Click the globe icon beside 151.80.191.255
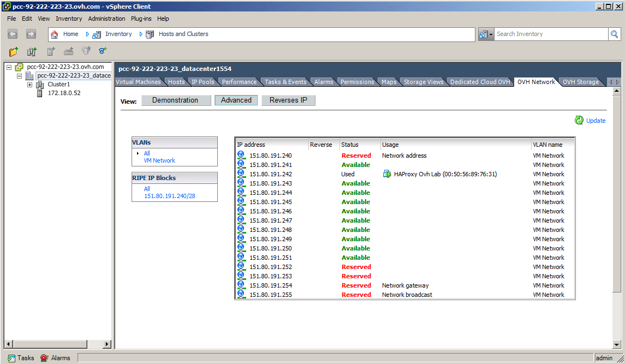 [x=241, y=294]
